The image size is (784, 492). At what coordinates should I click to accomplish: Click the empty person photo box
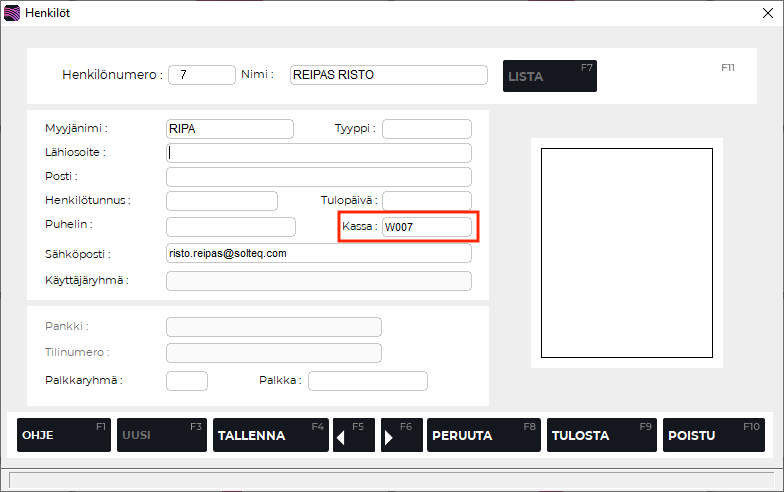pyautogui.click(x=626, y=254)
